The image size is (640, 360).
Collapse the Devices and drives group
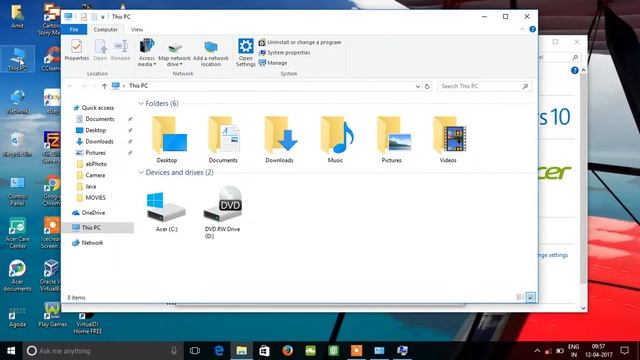[x=141, y=173]
